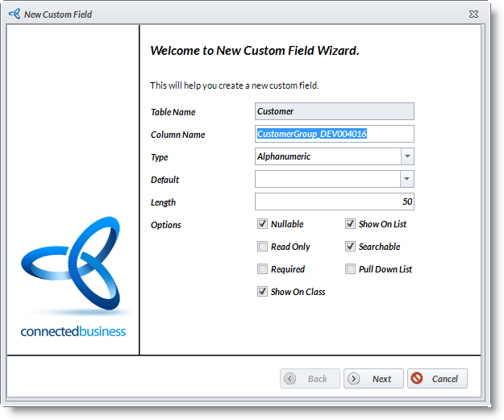
Task: Click the Connected Business logo in side panel
Action: pos(73,276)
